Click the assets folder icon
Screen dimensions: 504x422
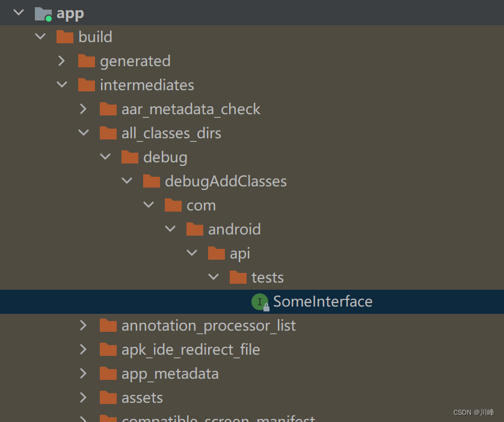tap(108, 397)
